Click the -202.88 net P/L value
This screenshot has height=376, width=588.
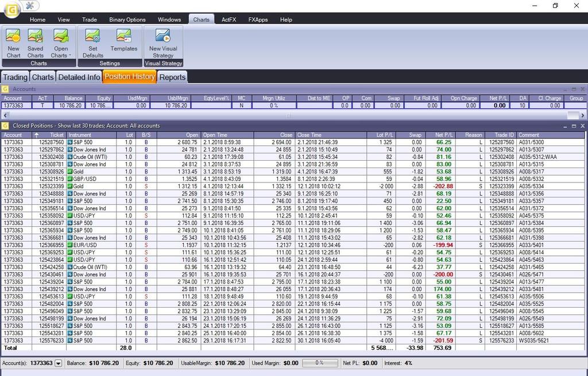click(x=443, y=187)
